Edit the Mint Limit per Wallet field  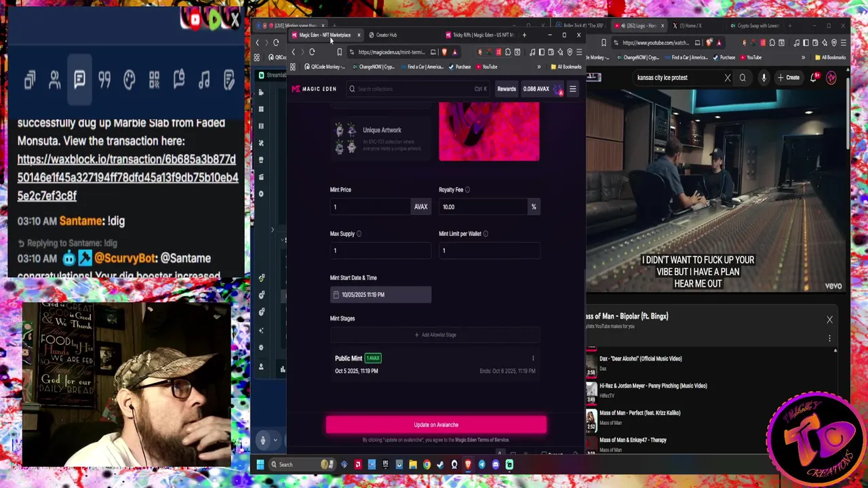(x=489, y=251)
